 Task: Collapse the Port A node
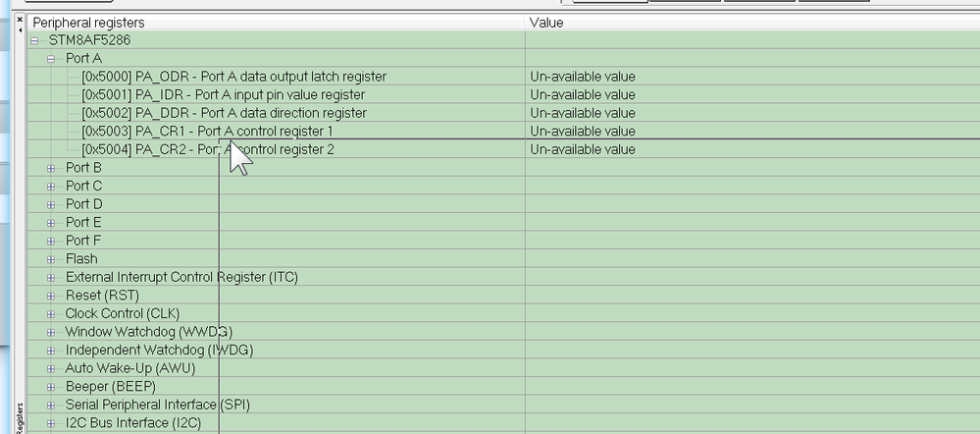[x=52, y=59]
